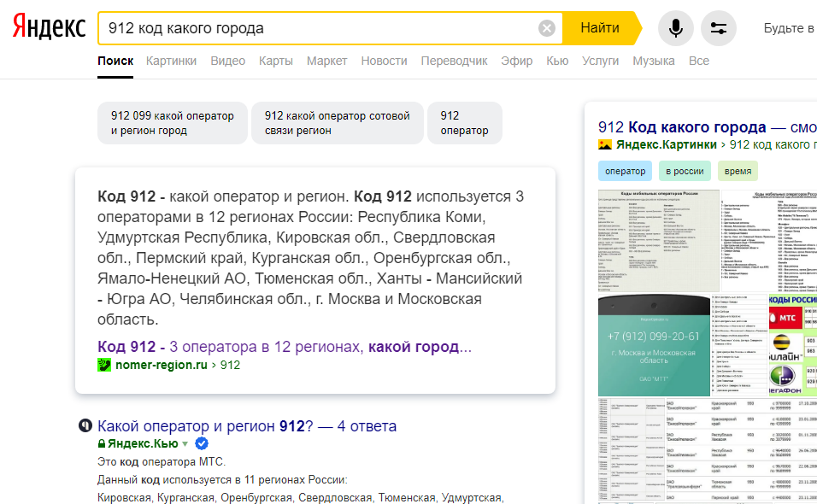The height and width of the screenshot is (504, 817).
Task: Open search settings filters icon
Action: click(x=718, y=28)
